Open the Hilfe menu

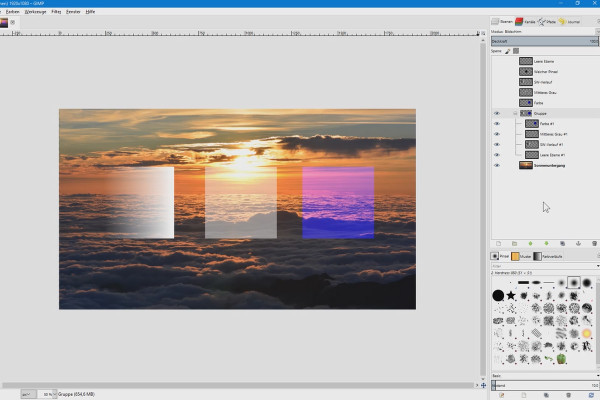tap(90, 12)
